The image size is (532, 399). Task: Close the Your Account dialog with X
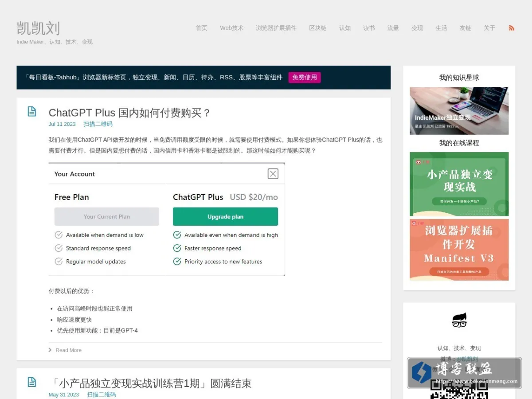(273, 174)
